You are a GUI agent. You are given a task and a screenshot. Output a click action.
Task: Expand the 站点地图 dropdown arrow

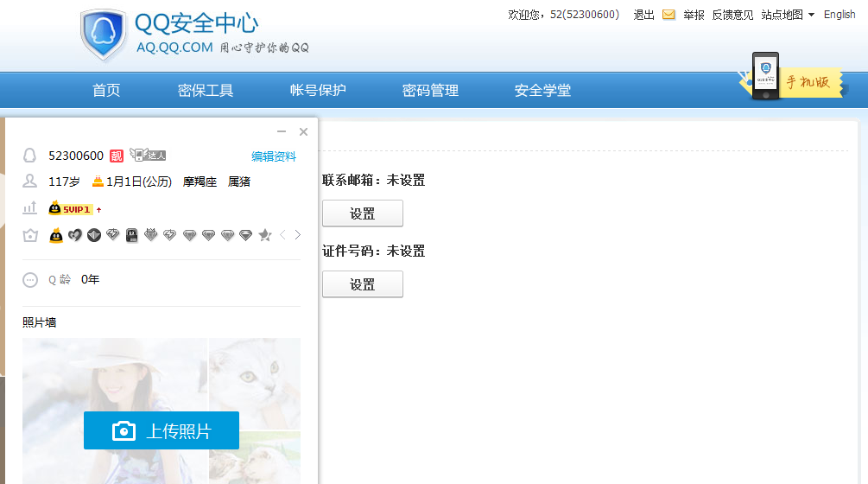[x=811, y=15]
